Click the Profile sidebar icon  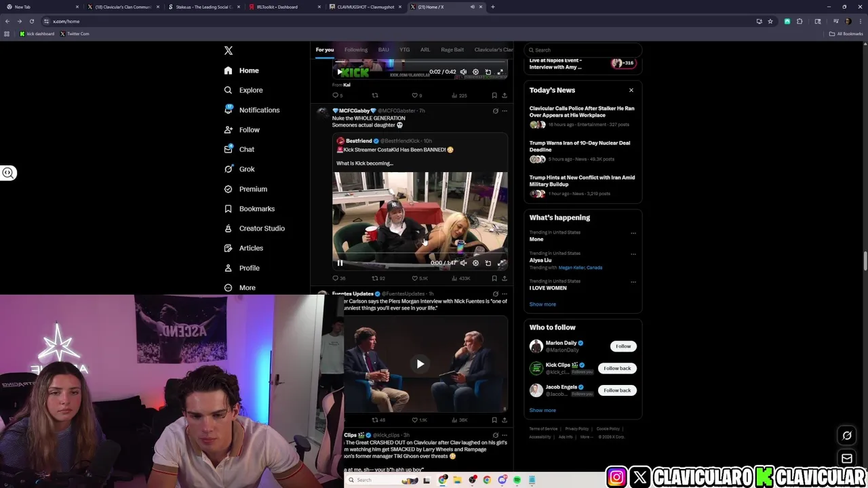click(229, 268)
